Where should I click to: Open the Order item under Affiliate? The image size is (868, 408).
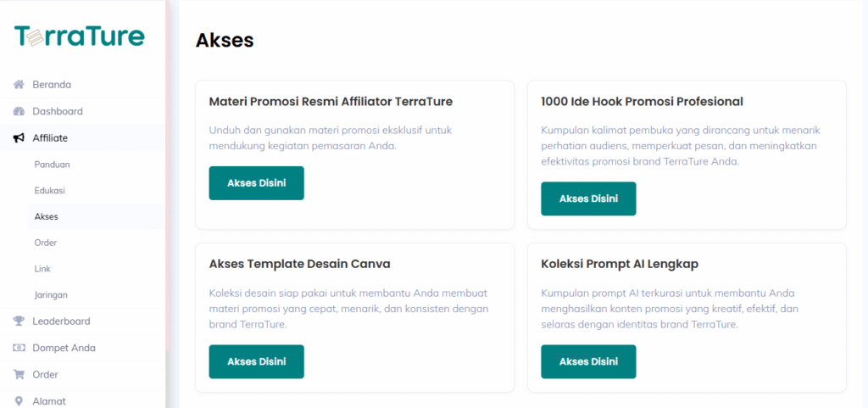tap(46, 243)
